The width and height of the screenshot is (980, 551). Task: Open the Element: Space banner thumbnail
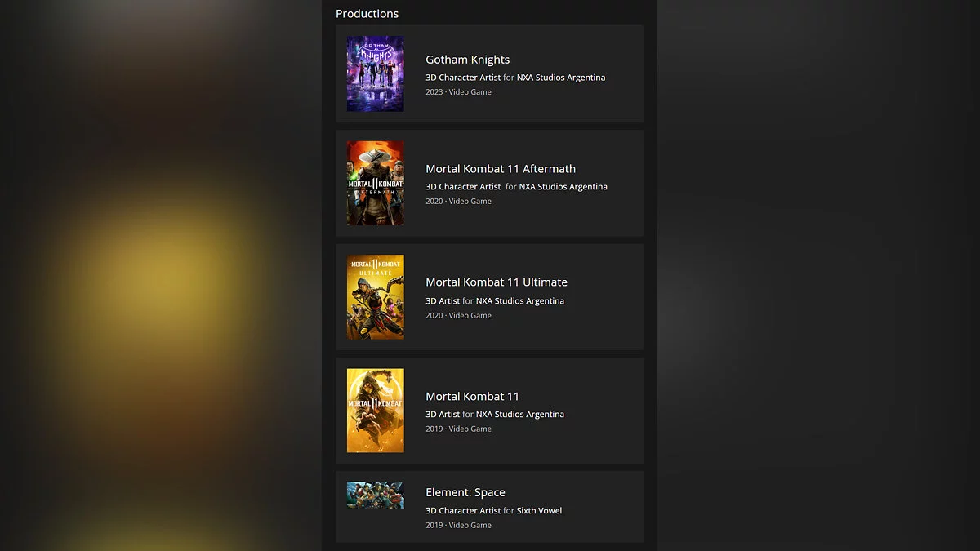[375, 495]
